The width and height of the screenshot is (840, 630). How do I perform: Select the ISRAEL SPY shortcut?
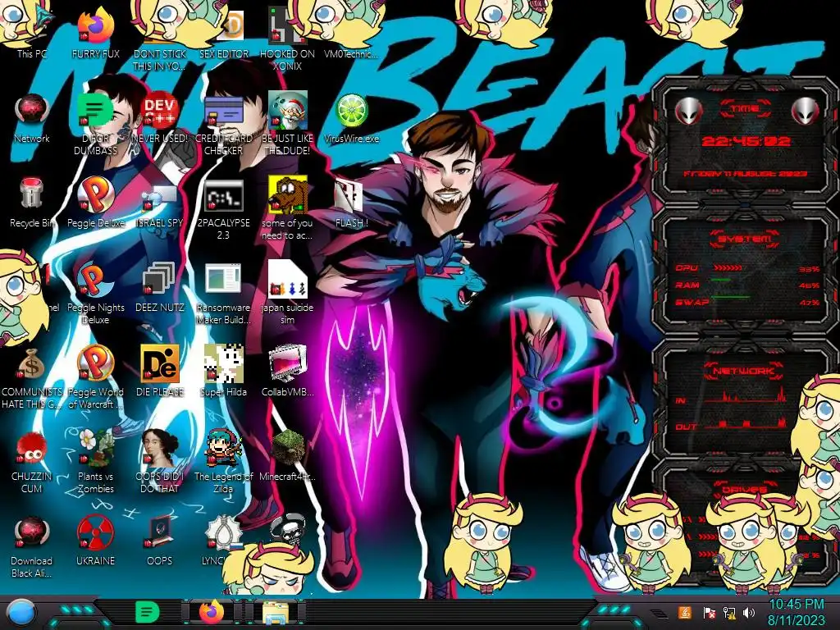tap(160, 203)
